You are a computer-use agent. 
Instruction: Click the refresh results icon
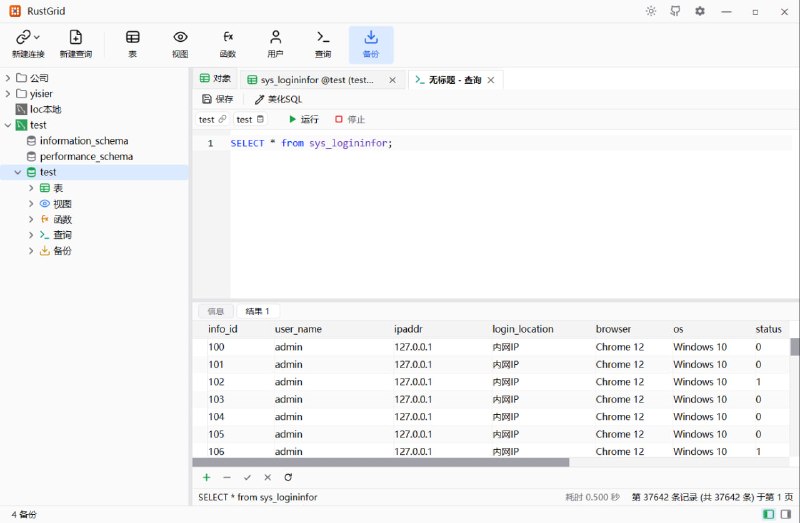click(x=288, y=478)
